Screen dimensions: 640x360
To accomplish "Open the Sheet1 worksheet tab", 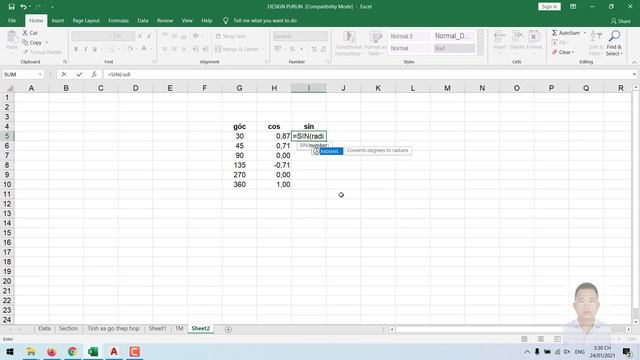I will pyautogui.click(x=157, y=329).
